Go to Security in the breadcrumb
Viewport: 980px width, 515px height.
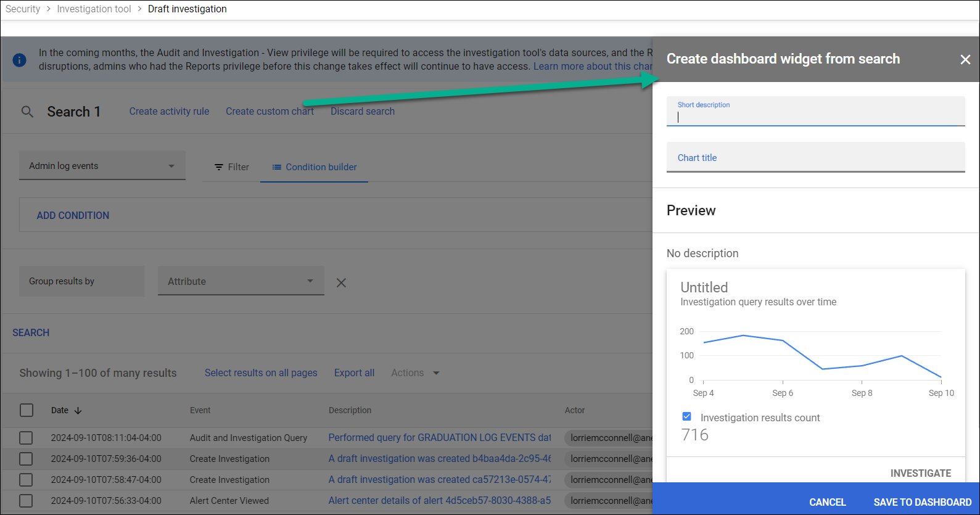point(23,9)
